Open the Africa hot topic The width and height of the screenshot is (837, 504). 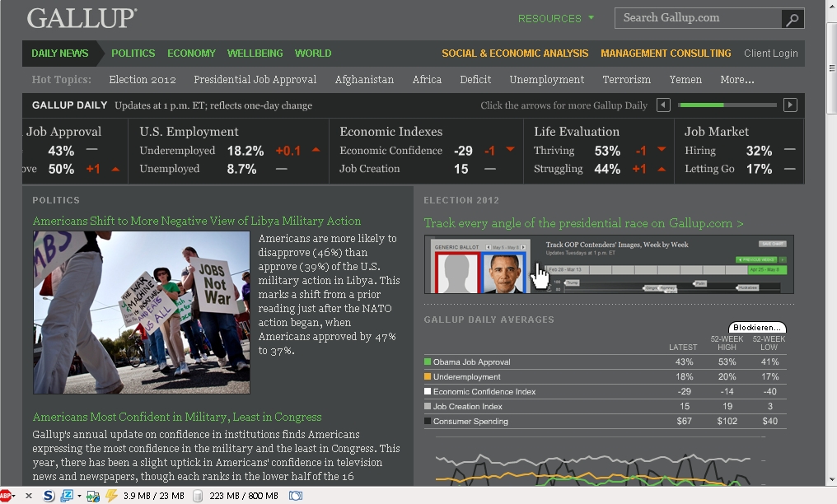[x=427, y=79]
